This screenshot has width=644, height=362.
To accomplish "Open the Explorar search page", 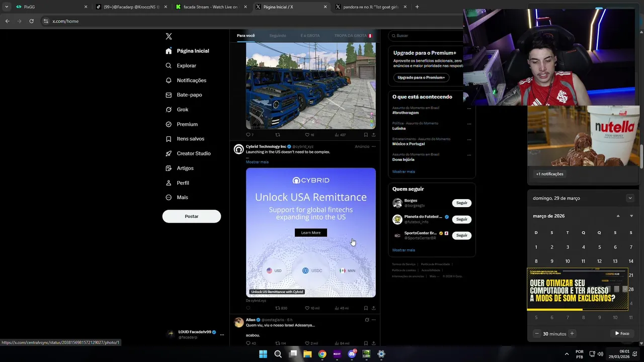I will pyautogui.click(x=181, y=65).
